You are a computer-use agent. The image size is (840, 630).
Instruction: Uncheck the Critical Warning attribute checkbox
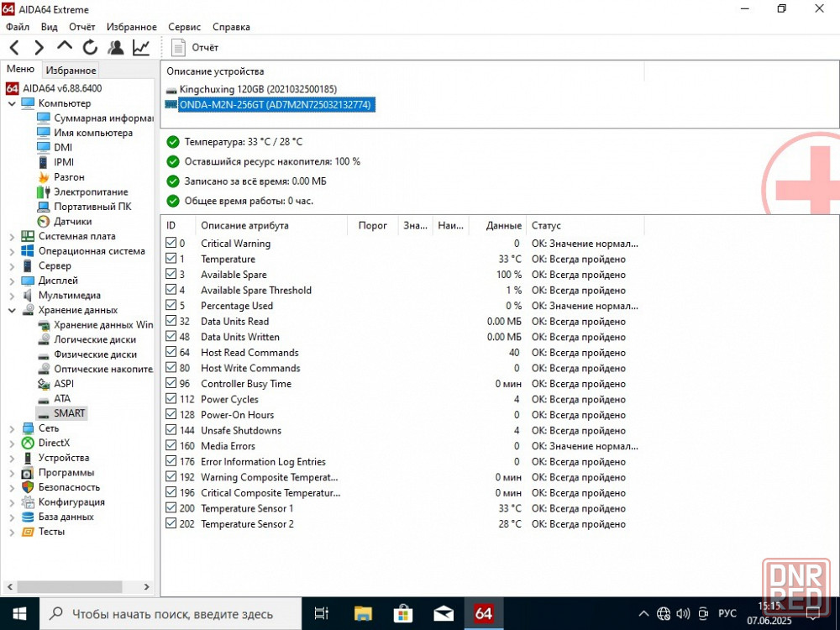click(x=171, y=243)
